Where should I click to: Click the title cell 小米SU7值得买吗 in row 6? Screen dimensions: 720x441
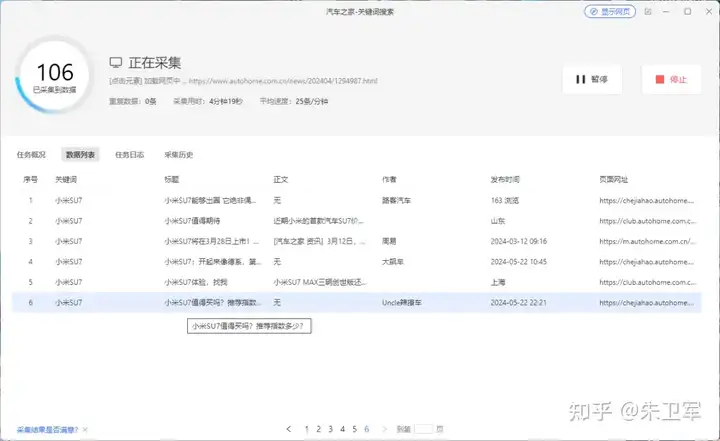point(213,303)
